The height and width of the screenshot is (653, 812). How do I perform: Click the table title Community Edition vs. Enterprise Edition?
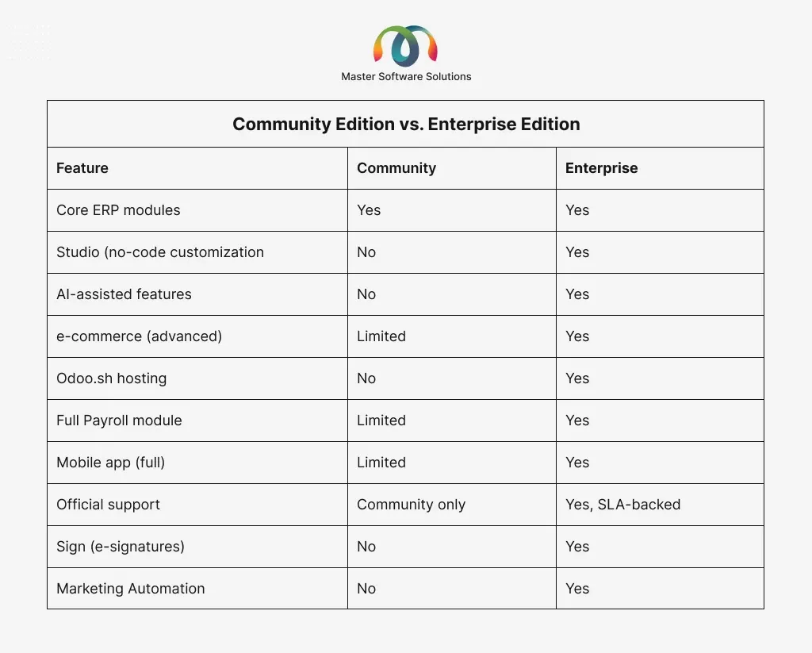tap(405, 125)
